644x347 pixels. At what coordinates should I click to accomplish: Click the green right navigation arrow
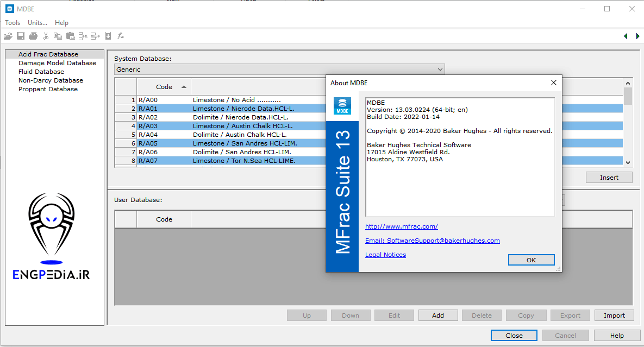click(638, 36)
